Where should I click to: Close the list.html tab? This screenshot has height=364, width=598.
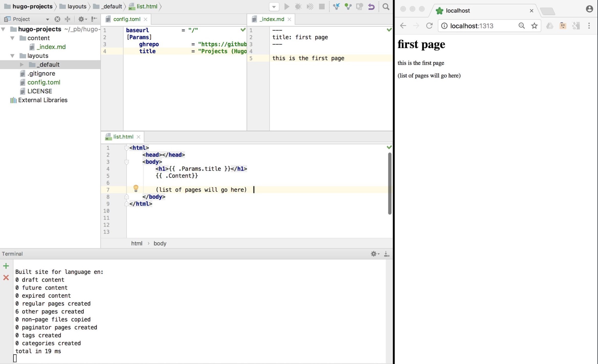point(138,137)
